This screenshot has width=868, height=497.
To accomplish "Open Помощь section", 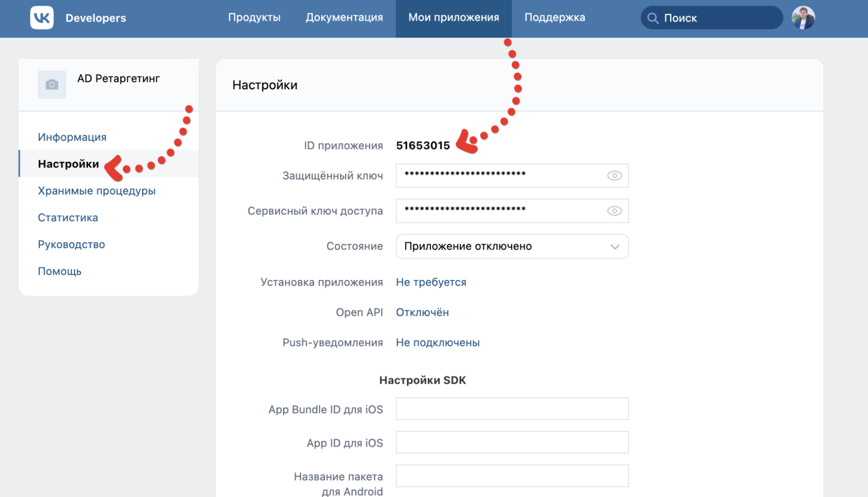I will [59, 272].
